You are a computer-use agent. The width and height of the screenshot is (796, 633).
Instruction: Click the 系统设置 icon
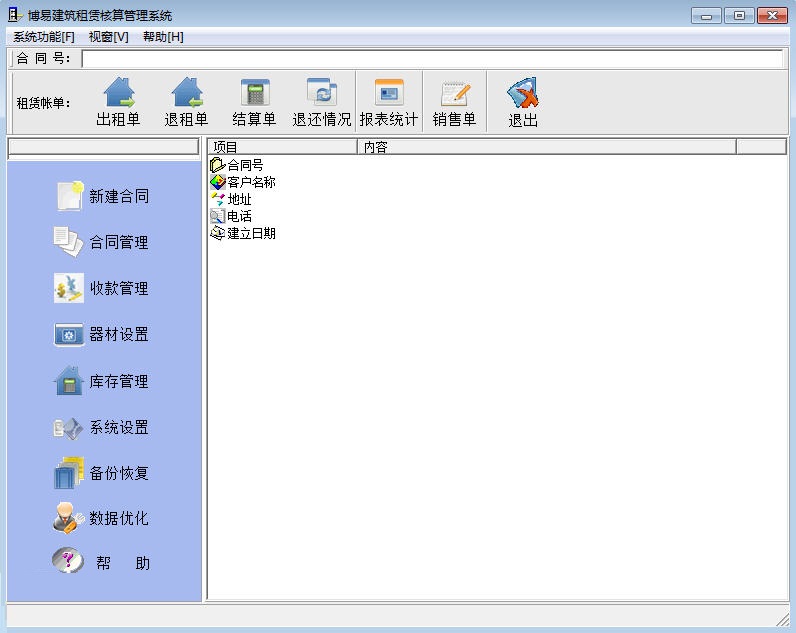pyautogui.click(x=68, y=428)
